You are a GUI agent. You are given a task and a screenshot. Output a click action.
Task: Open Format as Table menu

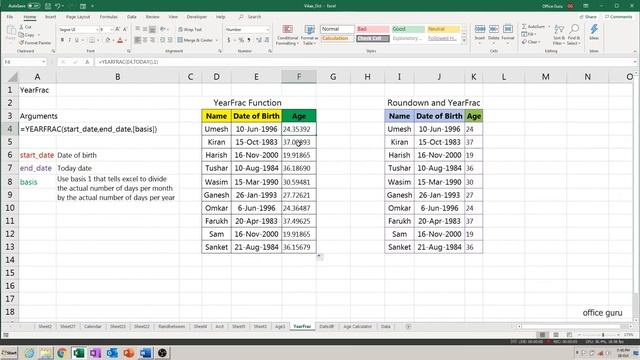click(309, 35)
